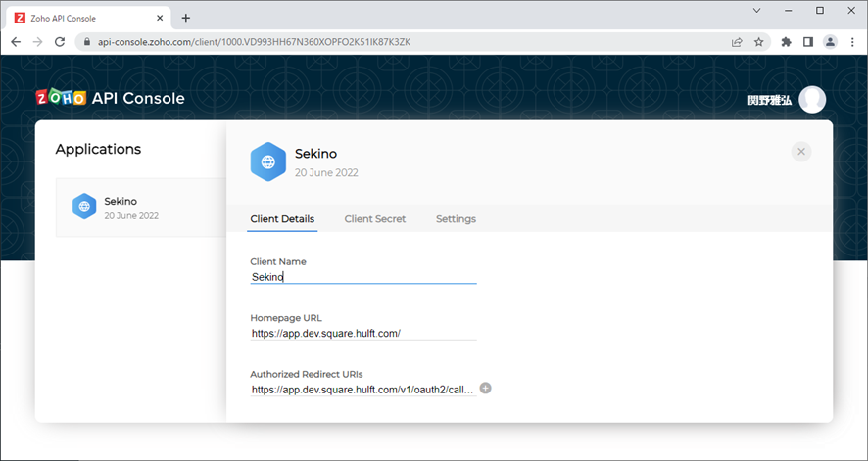Toggle the browser side panel
The image size is (868, 461).
(808, 42)
